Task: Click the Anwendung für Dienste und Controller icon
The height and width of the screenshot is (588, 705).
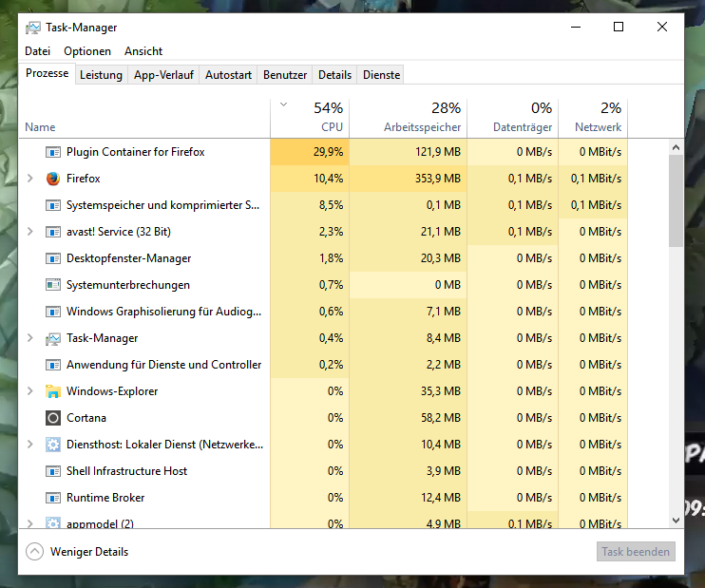Action: click(x=53, y=365)
